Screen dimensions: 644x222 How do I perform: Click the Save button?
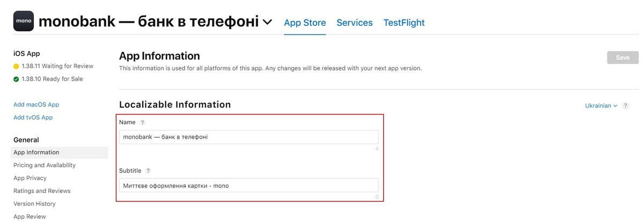pyautogui.click(x=623, y=58)
